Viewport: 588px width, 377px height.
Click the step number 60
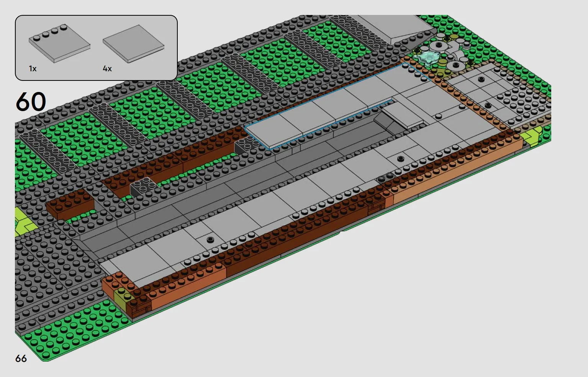(31, 102)
